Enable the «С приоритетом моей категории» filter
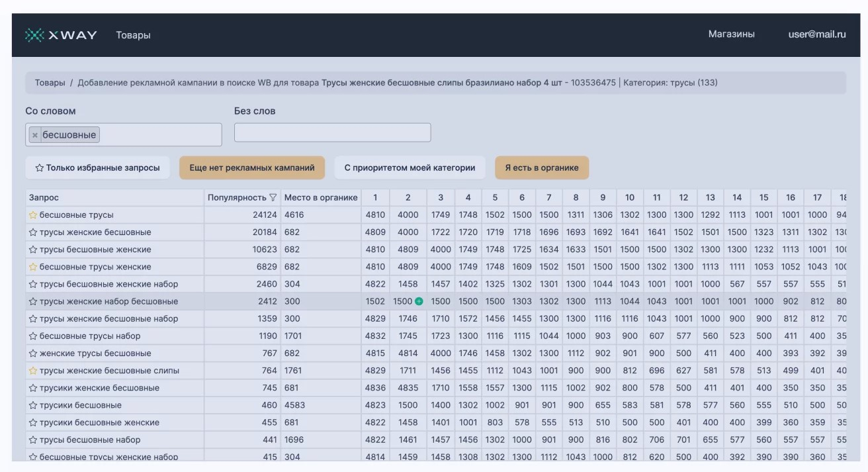 410,168
